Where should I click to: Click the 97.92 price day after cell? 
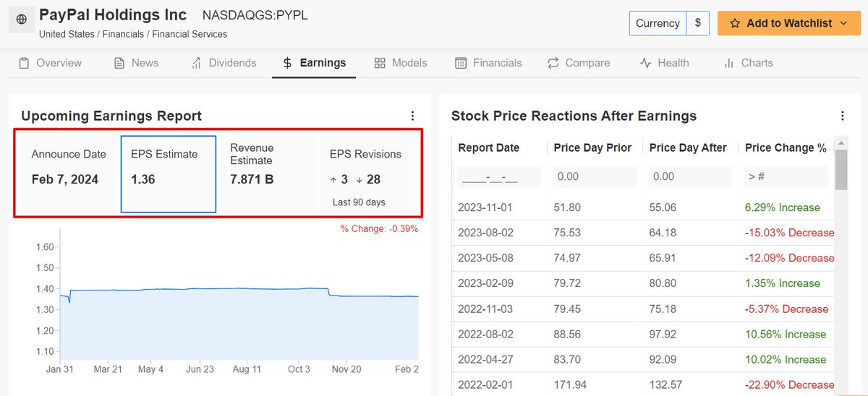663,334
